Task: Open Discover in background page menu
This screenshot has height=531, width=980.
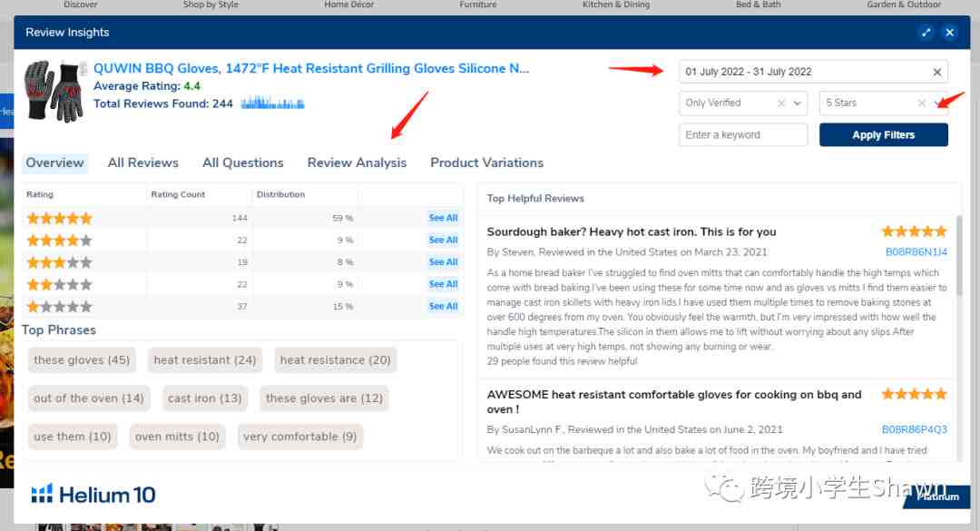Action: coord(81,5)
